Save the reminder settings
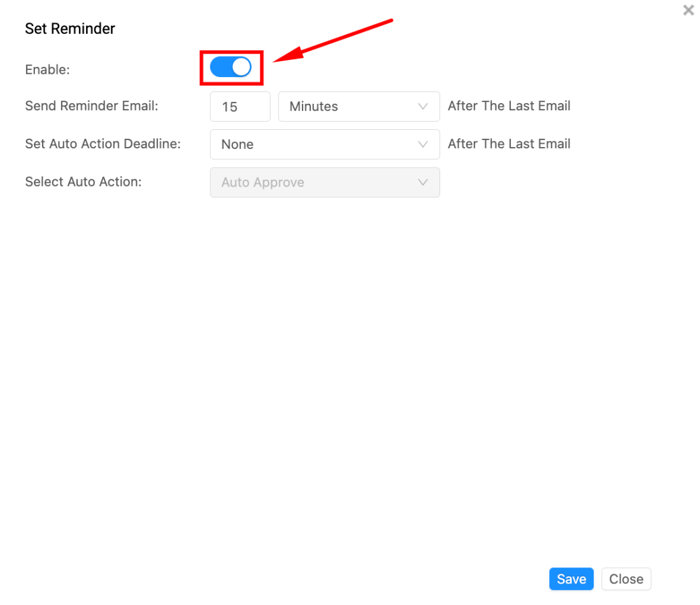 (x=571, y=579)
